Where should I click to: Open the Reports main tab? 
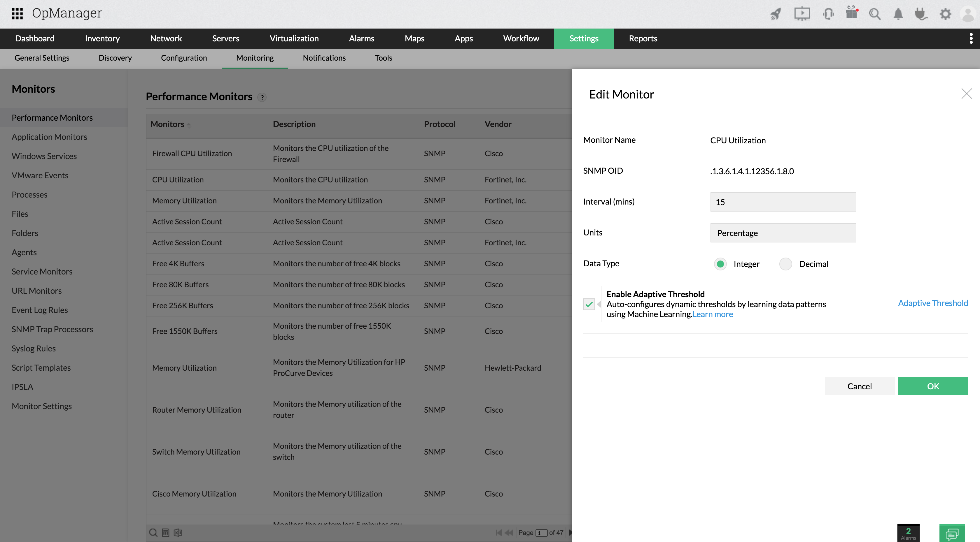[x=643, y=38]
